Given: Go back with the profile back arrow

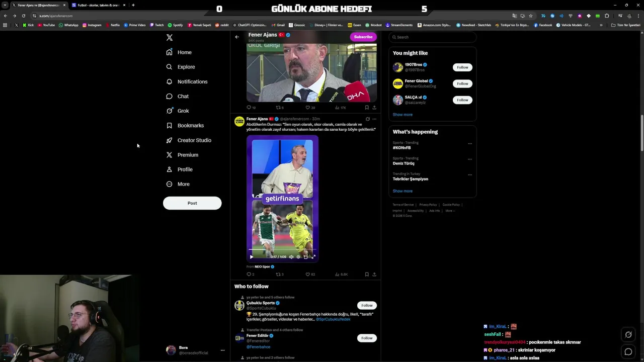Looking at the screenshot, I should [x=237, y=37].
